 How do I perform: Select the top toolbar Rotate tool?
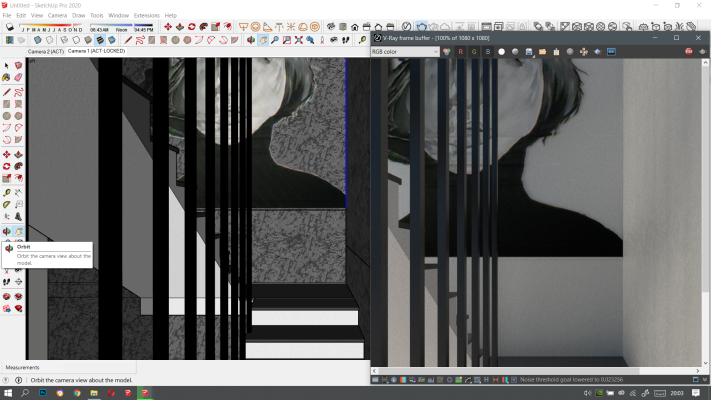192,27
